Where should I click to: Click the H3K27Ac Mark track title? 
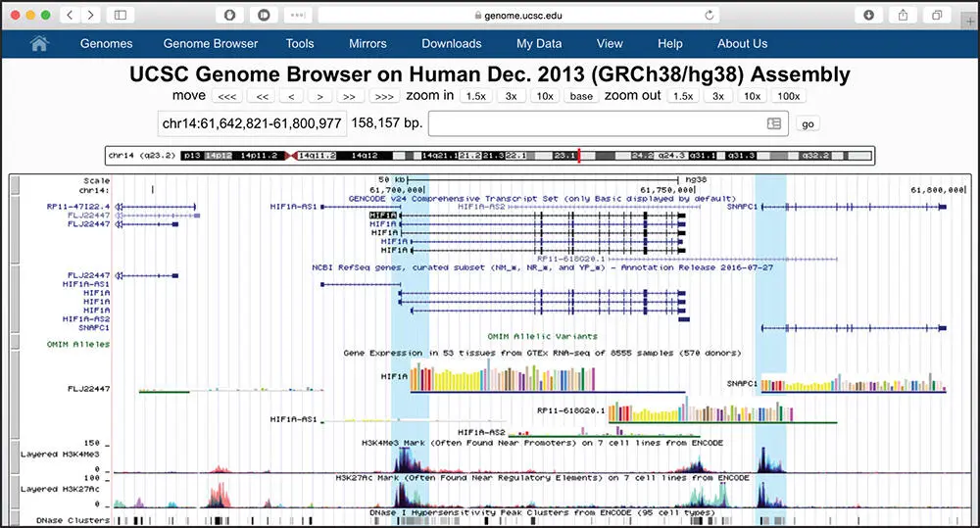click(x=542, y=478)
